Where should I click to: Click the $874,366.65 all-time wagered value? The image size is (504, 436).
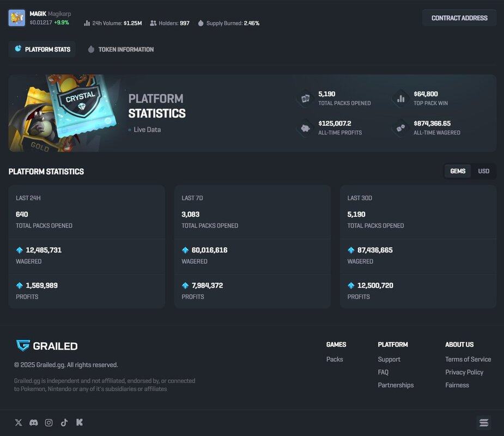(432, 124)
